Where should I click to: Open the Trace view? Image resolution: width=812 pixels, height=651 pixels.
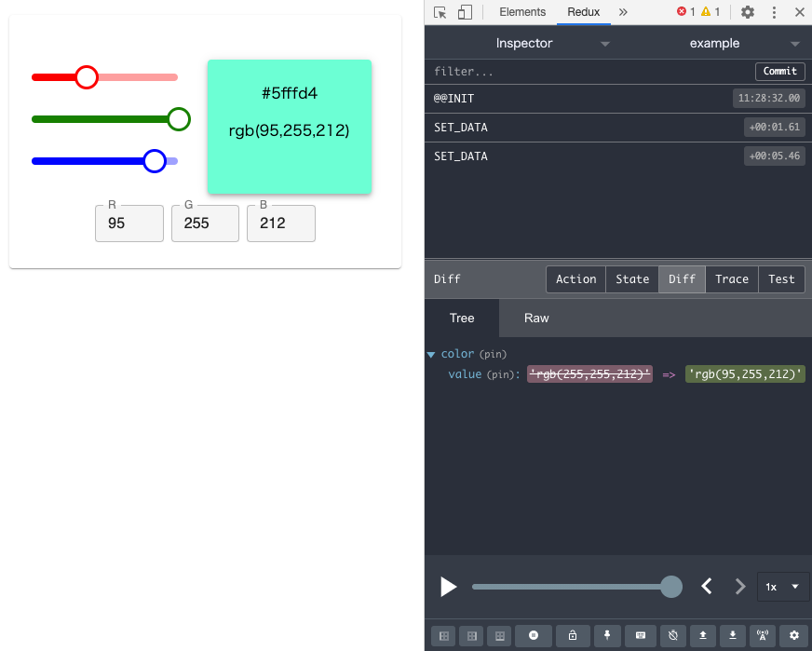click(731, 279)
